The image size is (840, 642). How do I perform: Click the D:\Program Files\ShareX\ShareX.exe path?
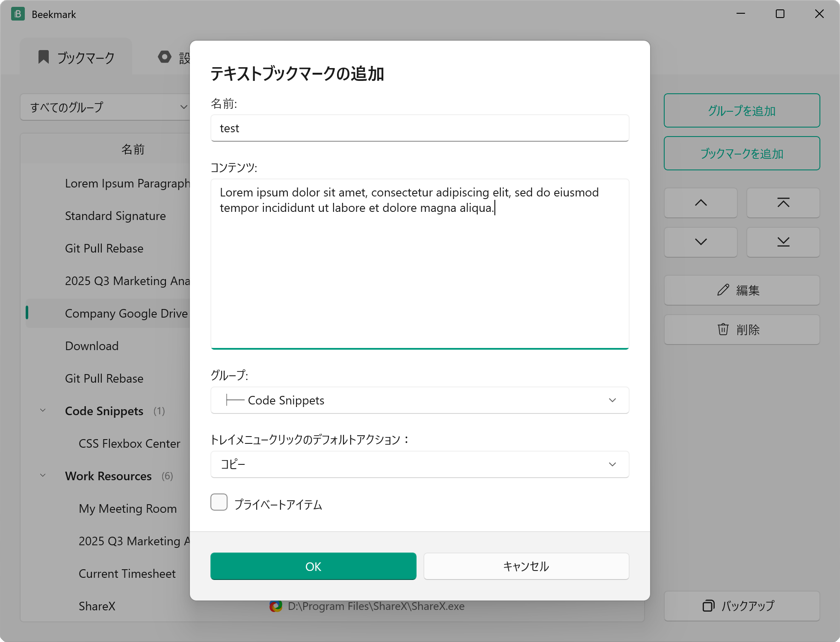[376, 606]
